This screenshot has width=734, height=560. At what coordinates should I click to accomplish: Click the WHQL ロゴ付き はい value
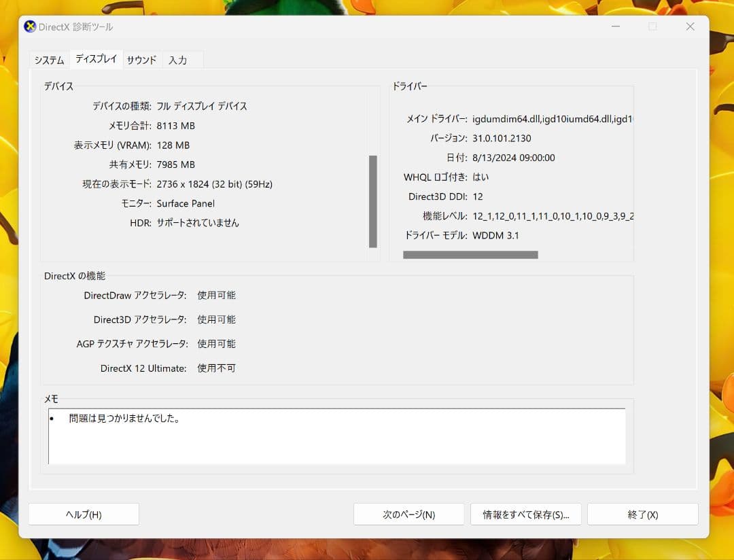482,177
